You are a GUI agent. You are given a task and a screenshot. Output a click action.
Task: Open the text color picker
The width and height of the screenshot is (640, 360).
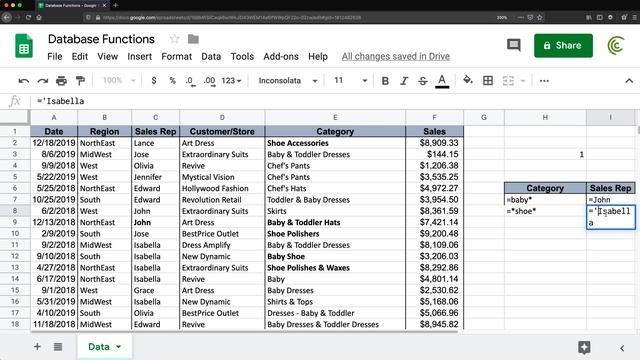[x=442, y=81]
